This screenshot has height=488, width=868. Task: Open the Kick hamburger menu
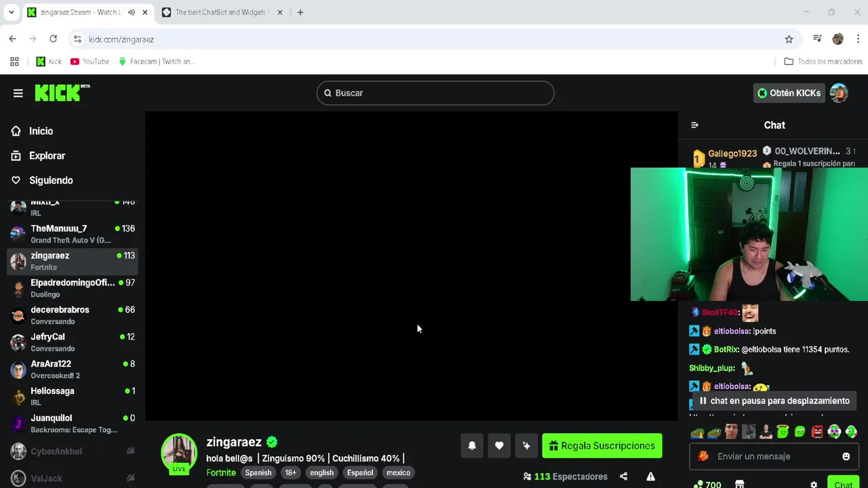click(18, 93)
